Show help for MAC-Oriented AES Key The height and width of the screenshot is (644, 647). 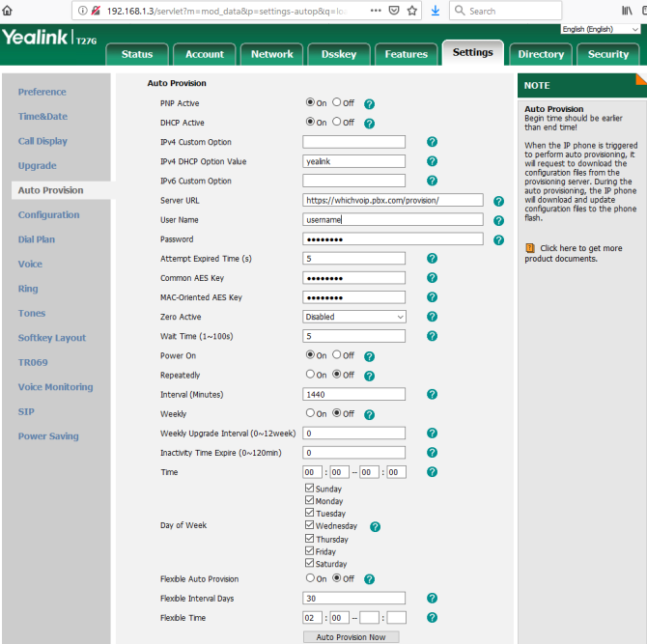pos(432,297)
